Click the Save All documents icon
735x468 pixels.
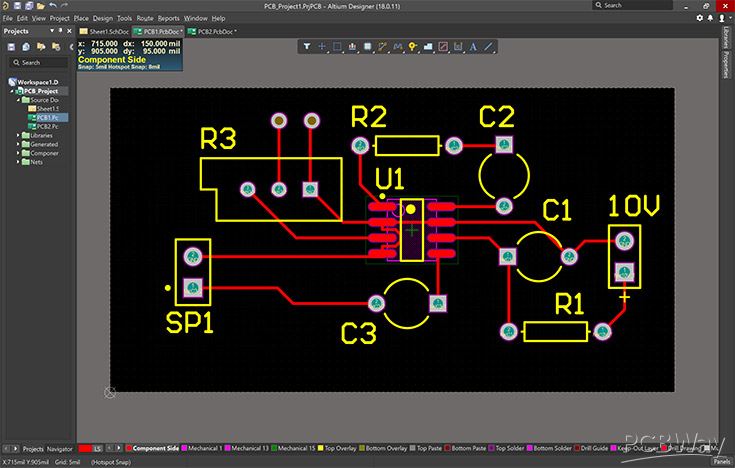(29, 6)
